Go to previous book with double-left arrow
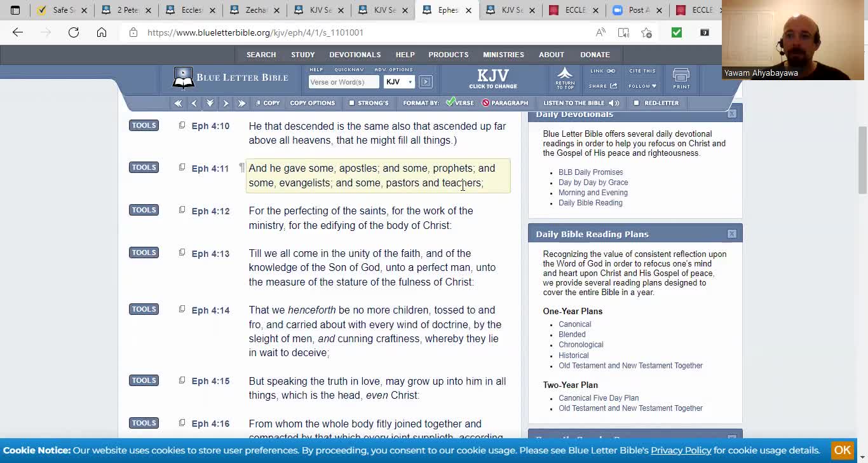868x463 pixels. pyautogui.click(x=178, y=103)
